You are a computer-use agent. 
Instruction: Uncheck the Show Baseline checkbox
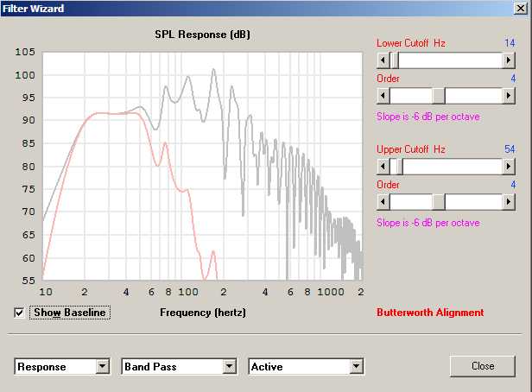19,313
